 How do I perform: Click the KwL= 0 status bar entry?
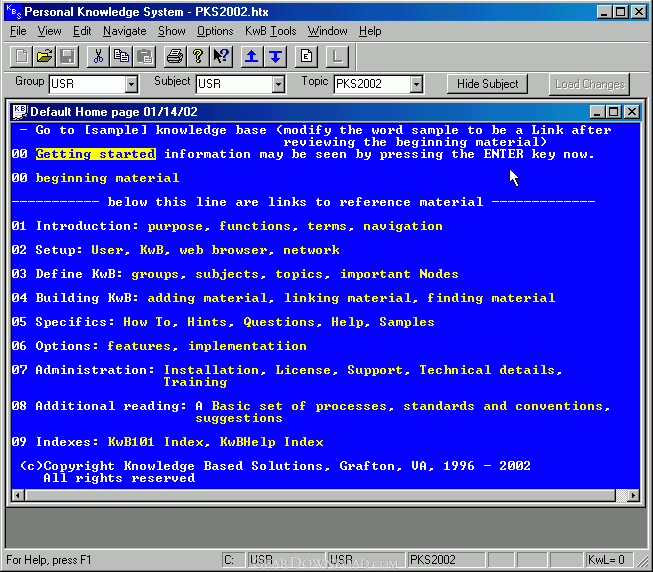tap(608, 560)
